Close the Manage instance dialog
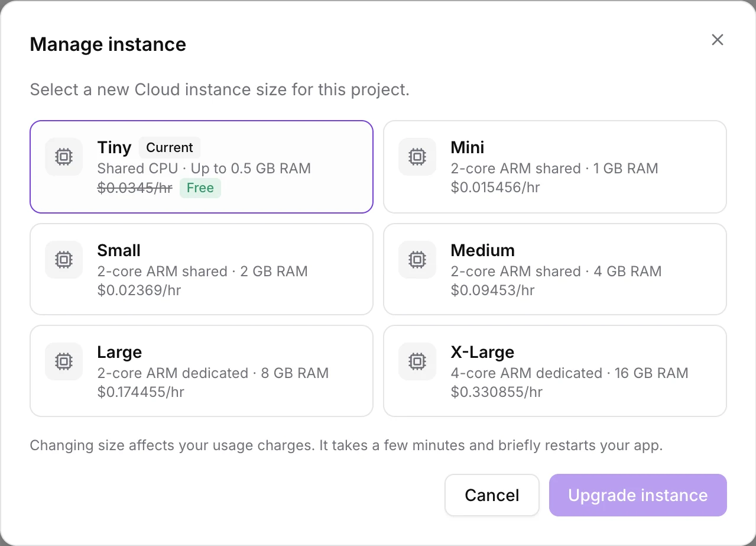 tap(717, 40)
